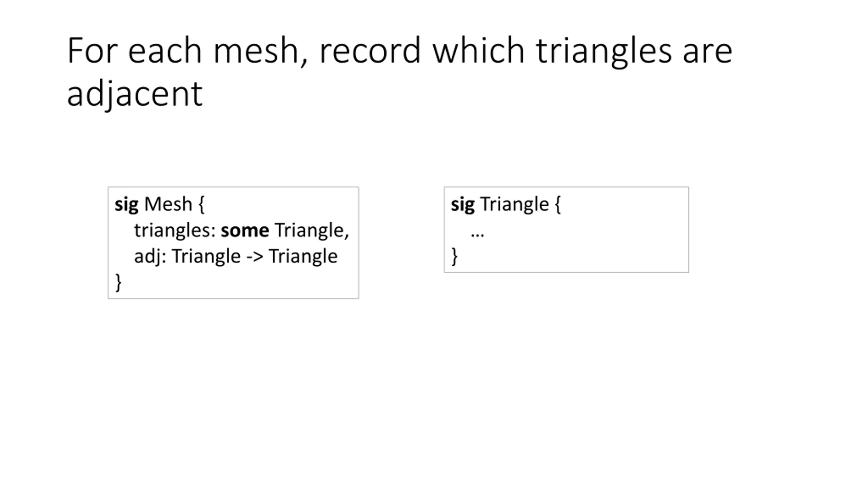
Task: Click the word 'triangles' in the slide title
Action: pyautogui.click(x=604, y=52)
